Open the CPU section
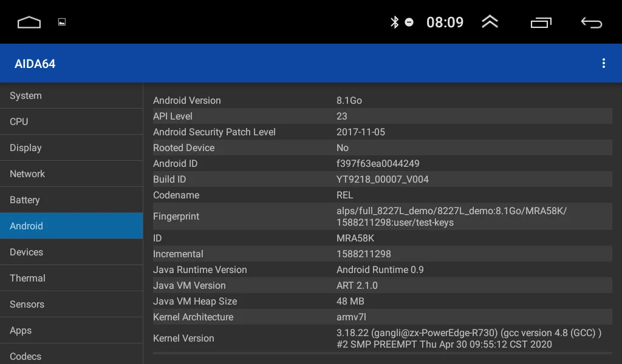The width and height of the screenshot is (622, 364). 72,121
